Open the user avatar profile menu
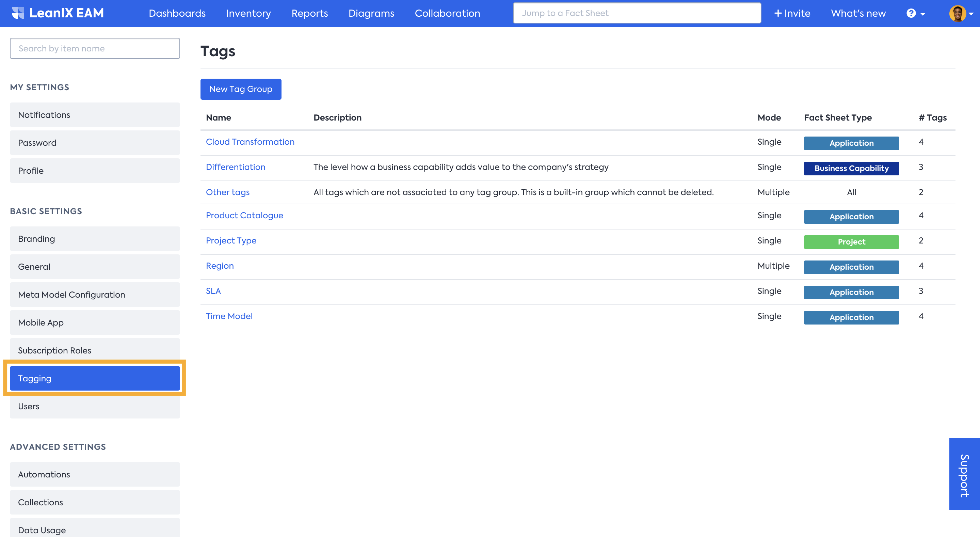This screenshot has height=537, width=980. [957, 13]
